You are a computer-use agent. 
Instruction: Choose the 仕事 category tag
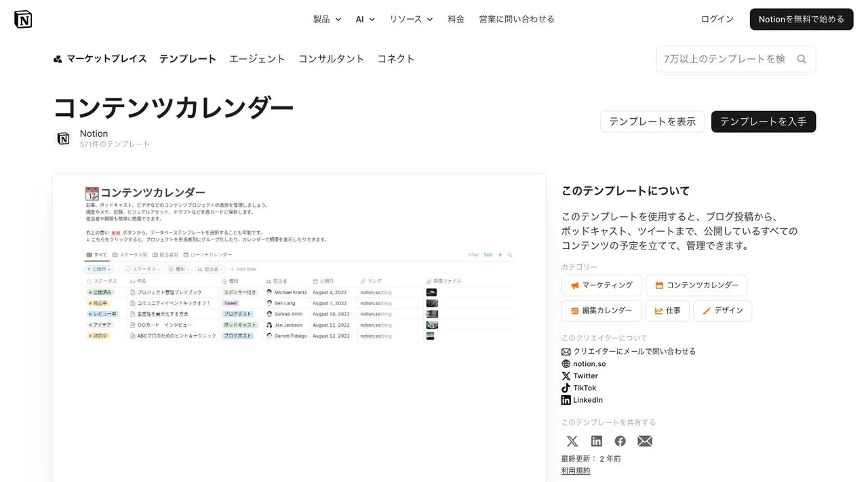pyautogui.click(x=667, y=310)
